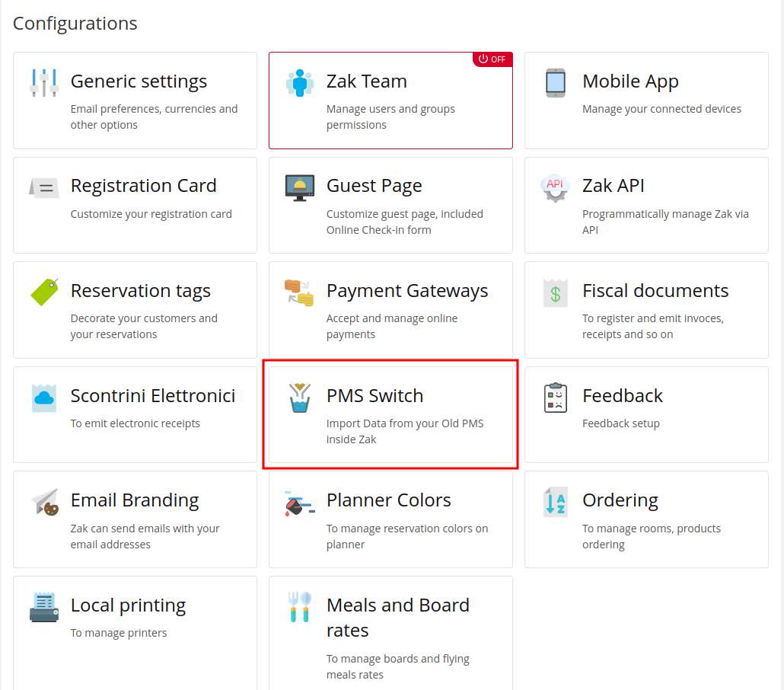Screen dimensions: 784x690
Task: Select the Ordering A-Z sort icon
Action: pos(556,502)
